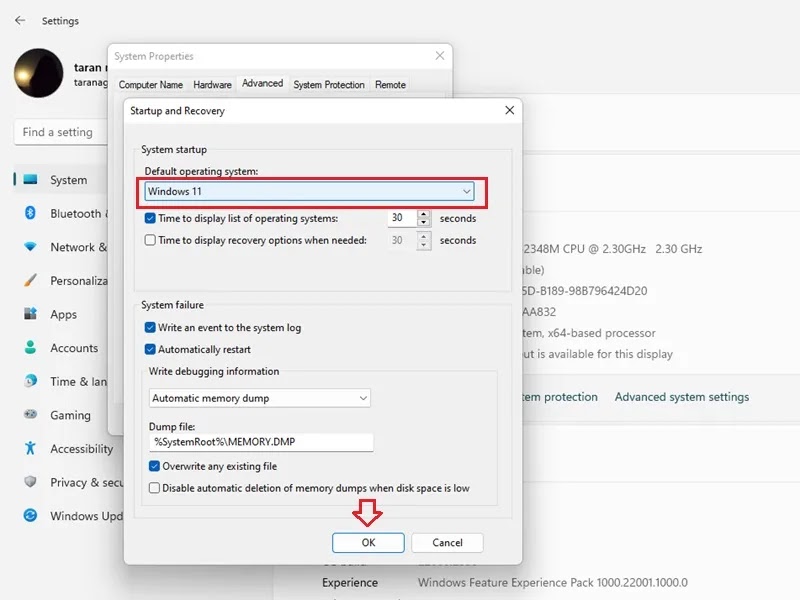Viewport: 800px width, 600px height.
Task: Select the Time & language clock icon
Action: [31, 381]
